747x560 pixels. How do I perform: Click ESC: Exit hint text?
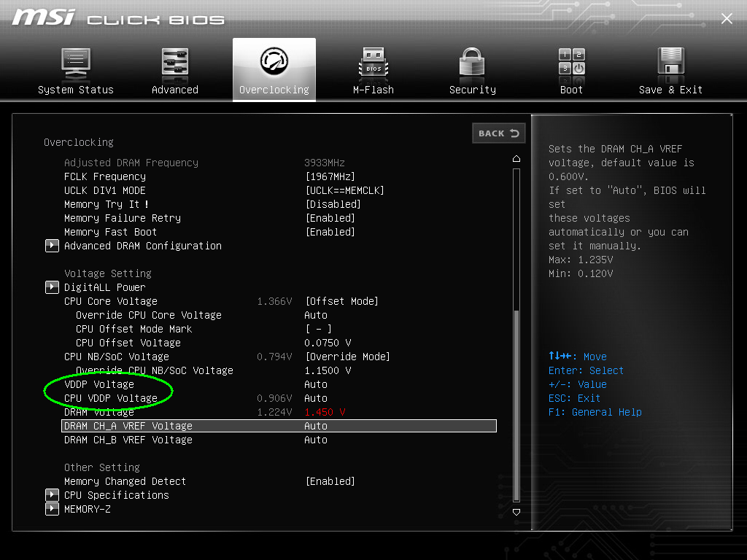[574, 398]
